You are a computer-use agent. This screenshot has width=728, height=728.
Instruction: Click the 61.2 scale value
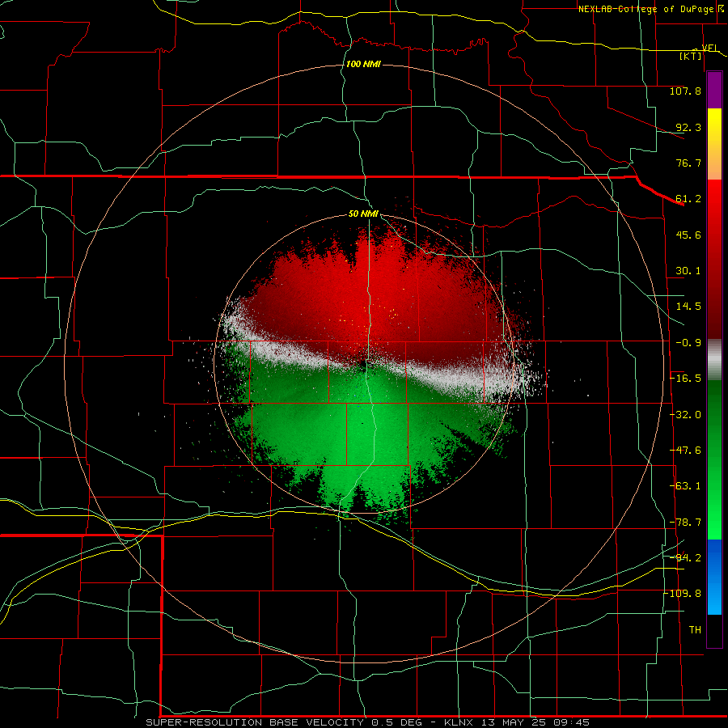[x=688, y=199]
